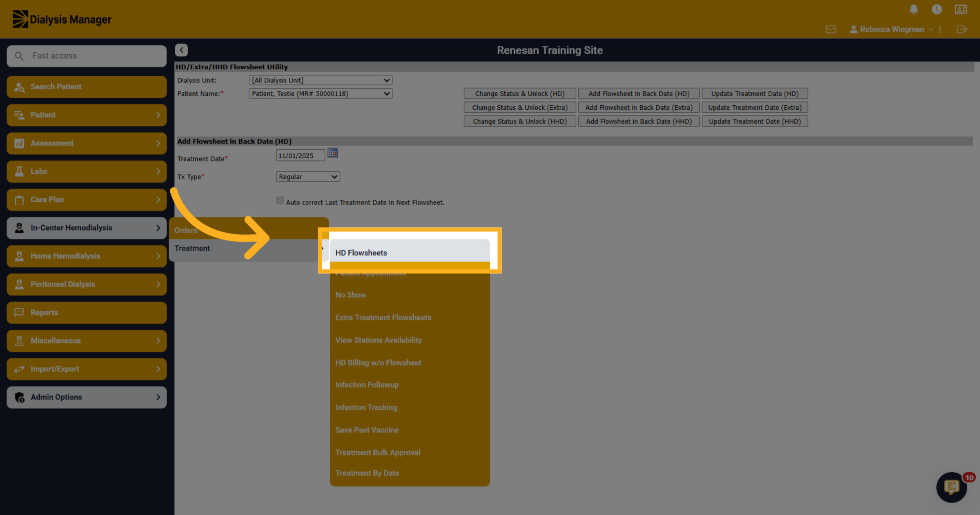980x515 pixels.
Task: Click the logout icon in header
Action: click(962, 29)
